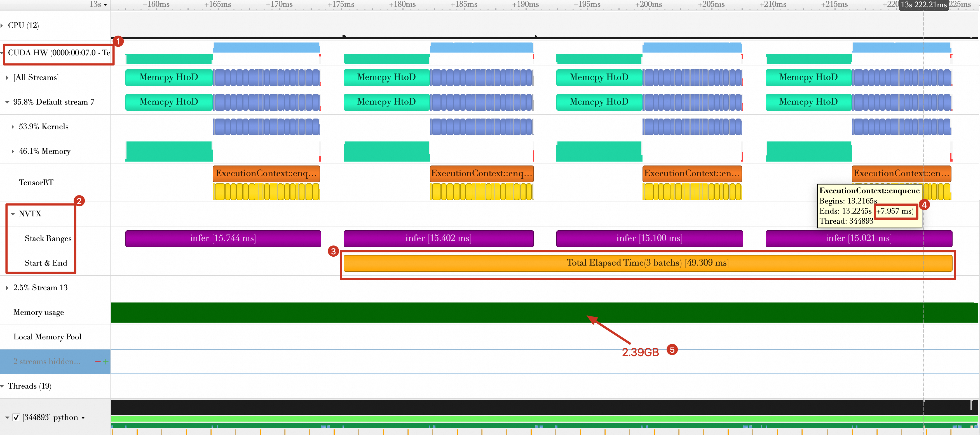Click the 13s 222.21ms cursor time label
Screen dimensions: 980x435
[x=923, y=5]
